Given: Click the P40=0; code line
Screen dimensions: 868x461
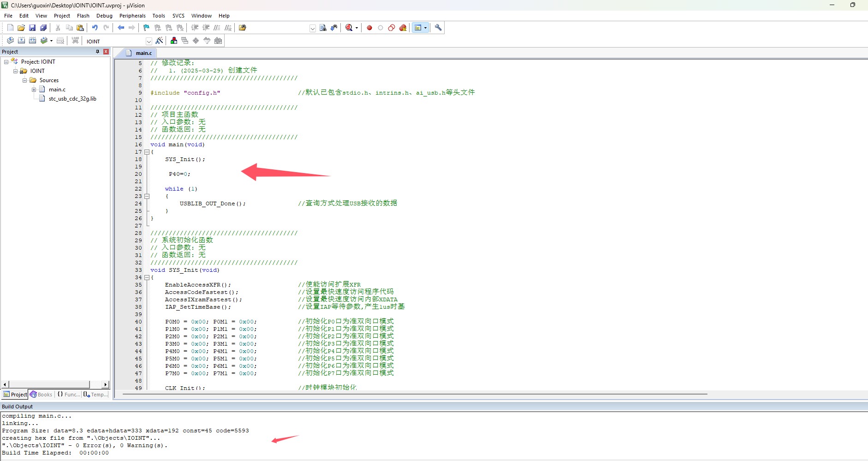Looking at the screenshot, I should coord(179,174).
